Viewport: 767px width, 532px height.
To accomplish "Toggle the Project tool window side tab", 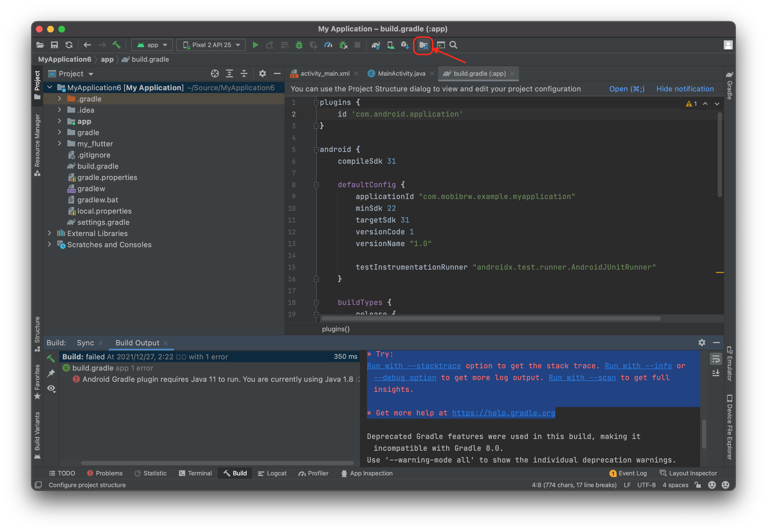I will pos(37,85).
